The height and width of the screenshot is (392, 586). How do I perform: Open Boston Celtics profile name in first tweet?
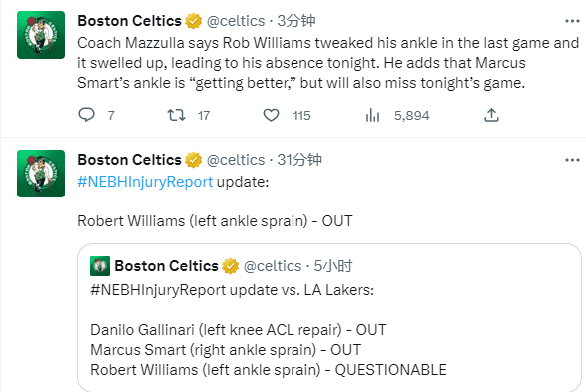coord(130,21)
